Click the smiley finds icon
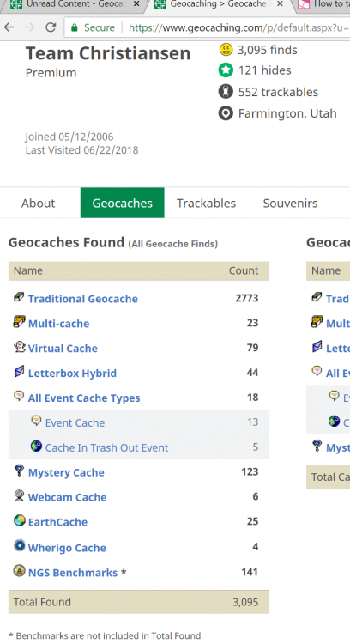This screenshot has height=644, width=350. 226,50
